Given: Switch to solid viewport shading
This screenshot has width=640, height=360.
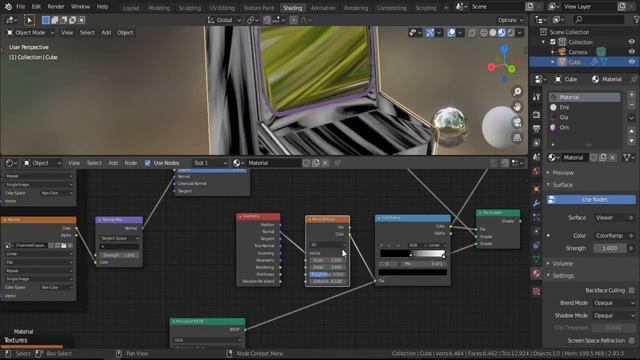Looking at the screenshot, I should click(x=493, y=33).
